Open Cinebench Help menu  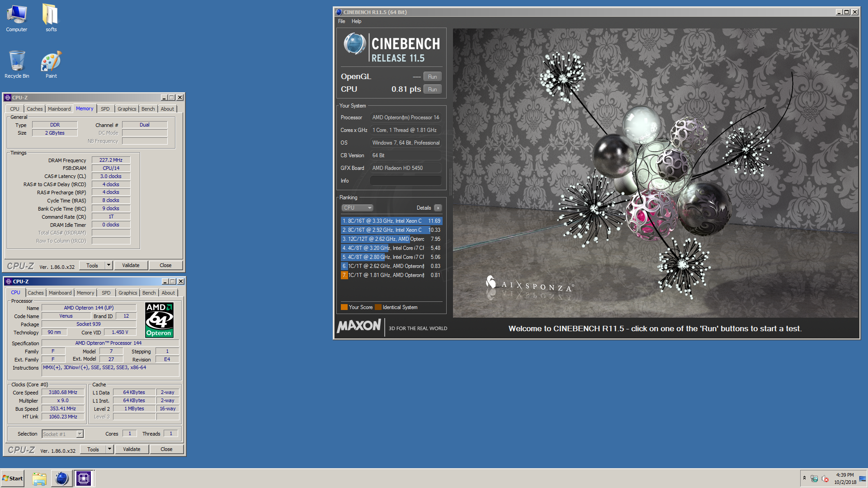coord(356,21)
